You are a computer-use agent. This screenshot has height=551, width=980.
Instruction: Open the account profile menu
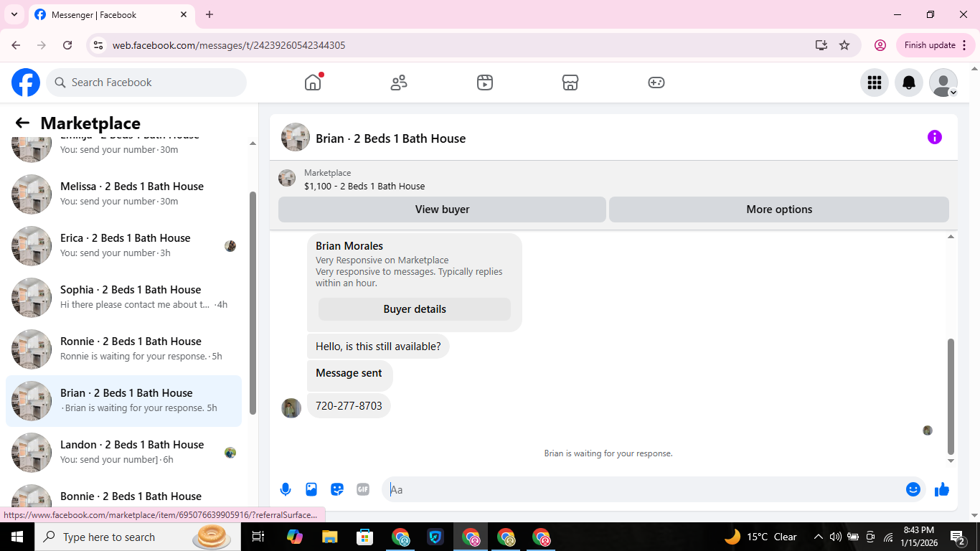coord(943,83)
